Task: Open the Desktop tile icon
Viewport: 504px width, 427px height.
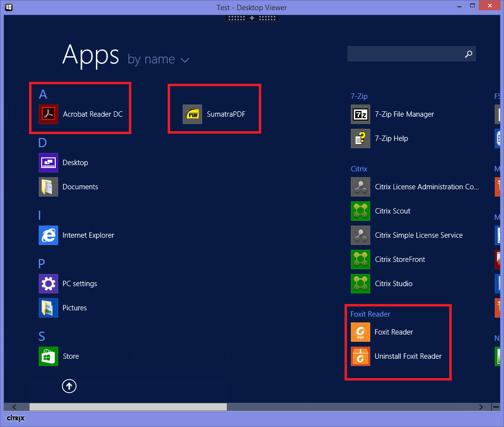Action: pos(48,163)
